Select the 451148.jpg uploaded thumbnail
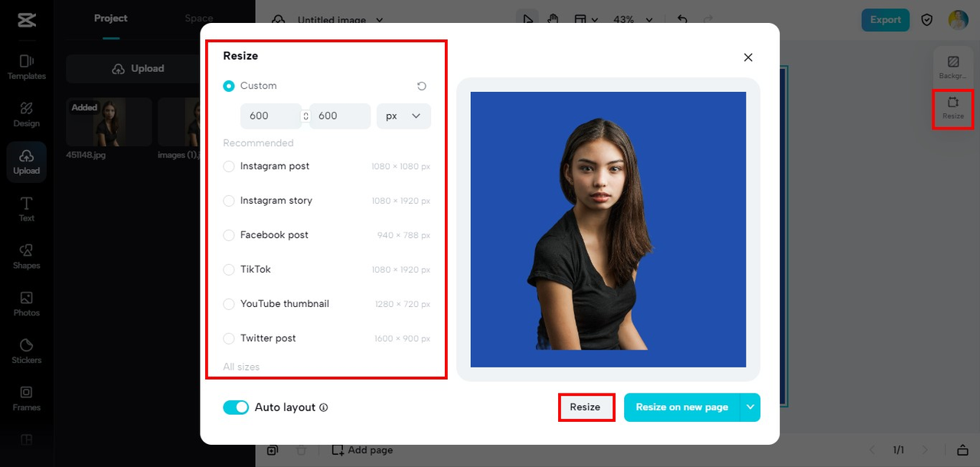980x467 pixels. point(109,122)
